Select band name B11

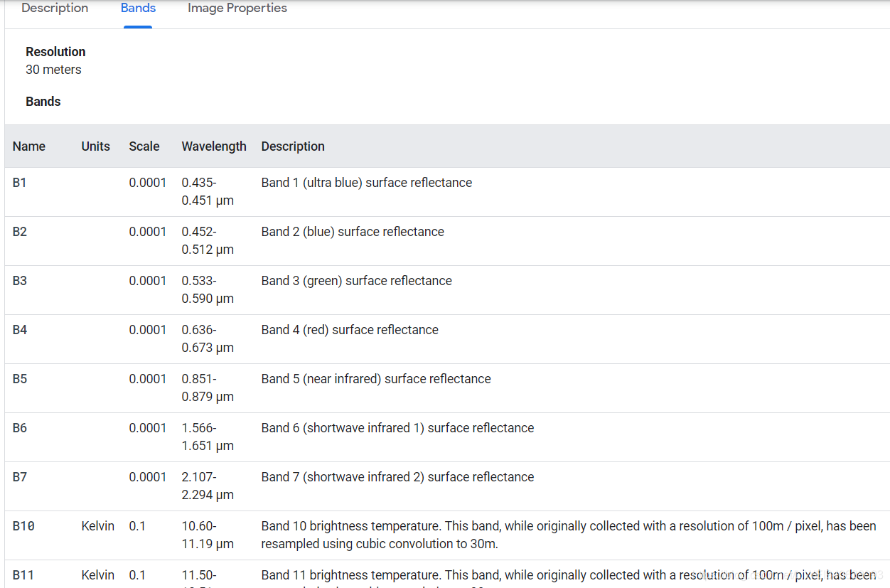tap(23, 575)
